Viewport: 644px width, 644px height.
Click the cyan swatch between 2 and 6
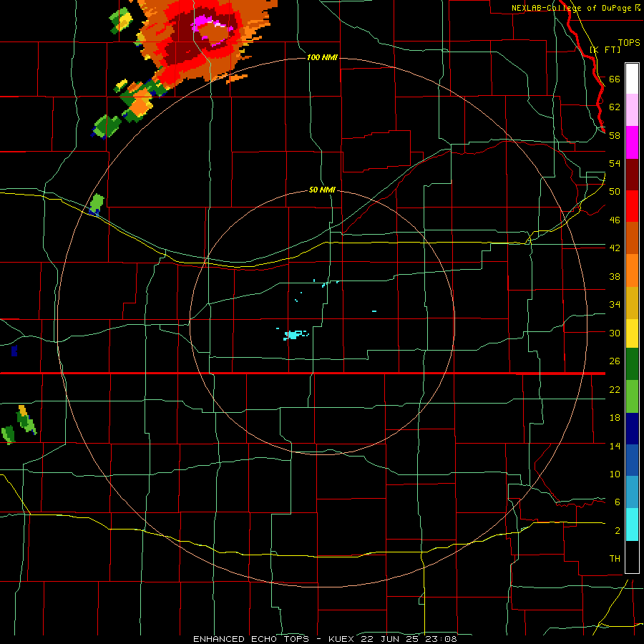tap(632, 525)
